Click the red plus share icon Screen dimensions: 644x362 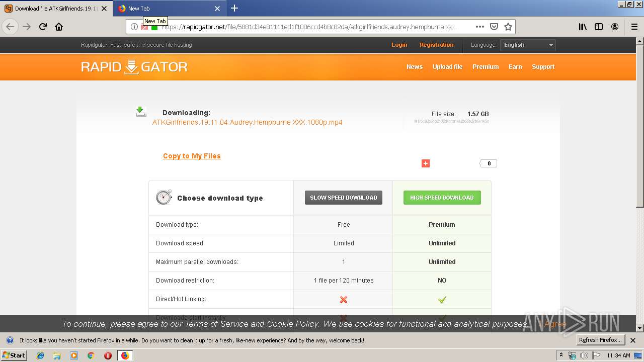pyautogui.click(x=426, y=163)
